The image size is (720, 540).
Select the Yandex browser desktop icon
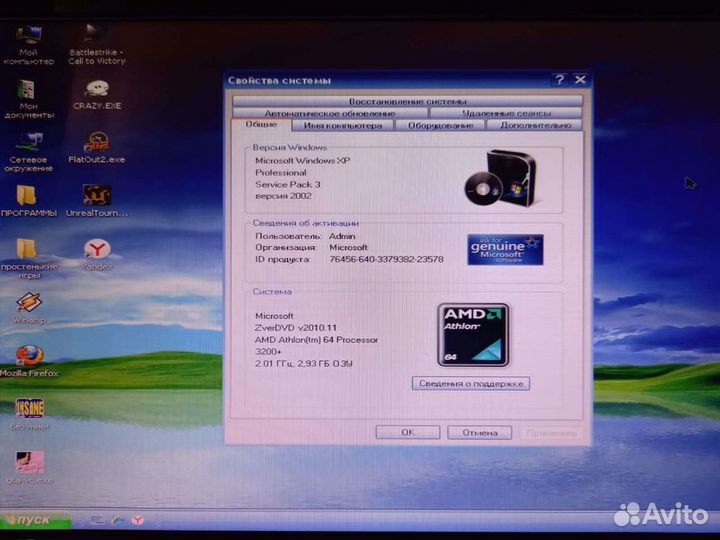tap(97, 255)
